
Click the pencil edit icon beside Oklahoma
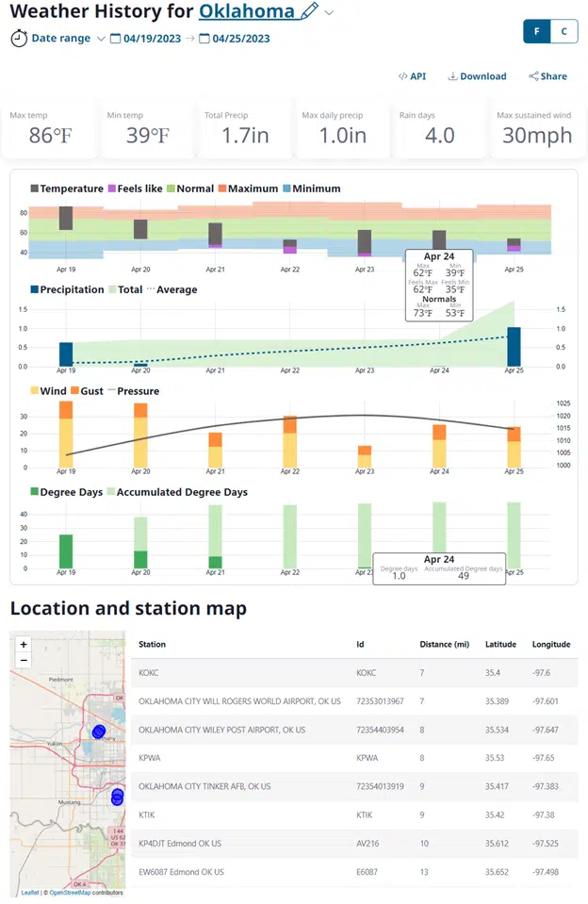pyautogui.click(x=309, y=12)
